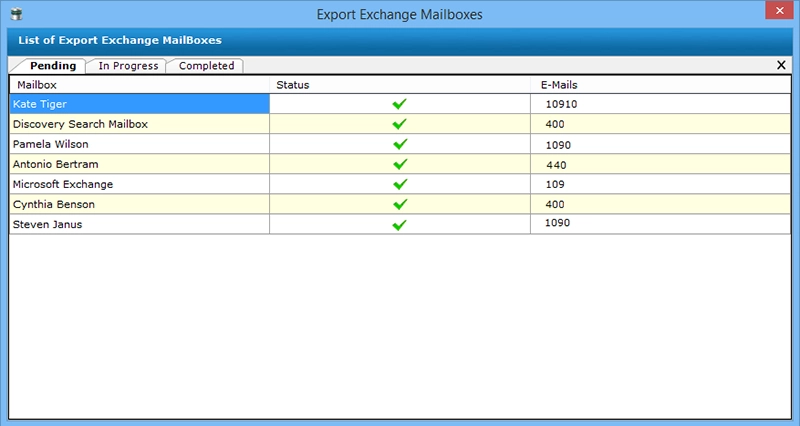This screenshot has width=800, height=426.
Task: Click green checkmark for Discovery Search Mailbox
Action: [399, 124]
